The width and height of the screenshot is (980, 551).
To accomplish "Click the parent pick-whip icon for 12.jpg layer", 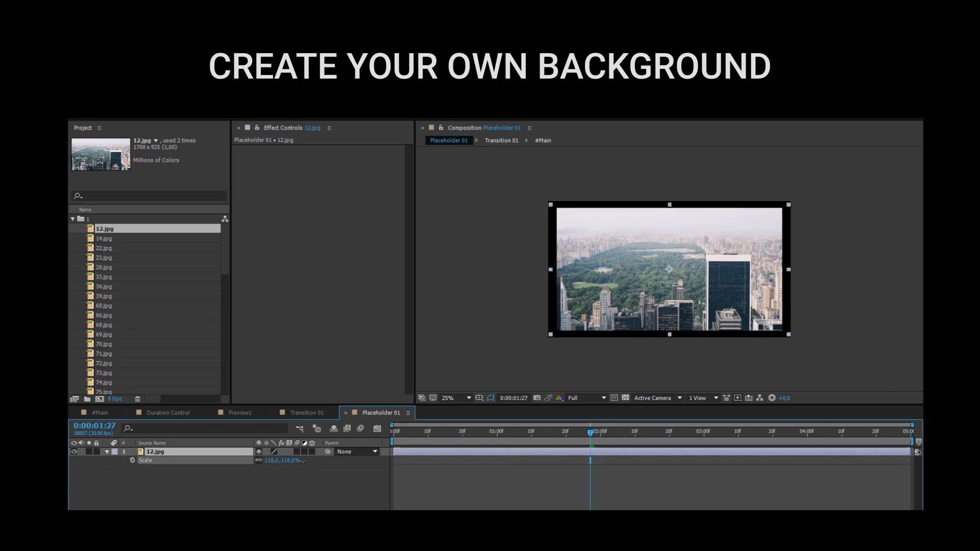I will point(328,452).
